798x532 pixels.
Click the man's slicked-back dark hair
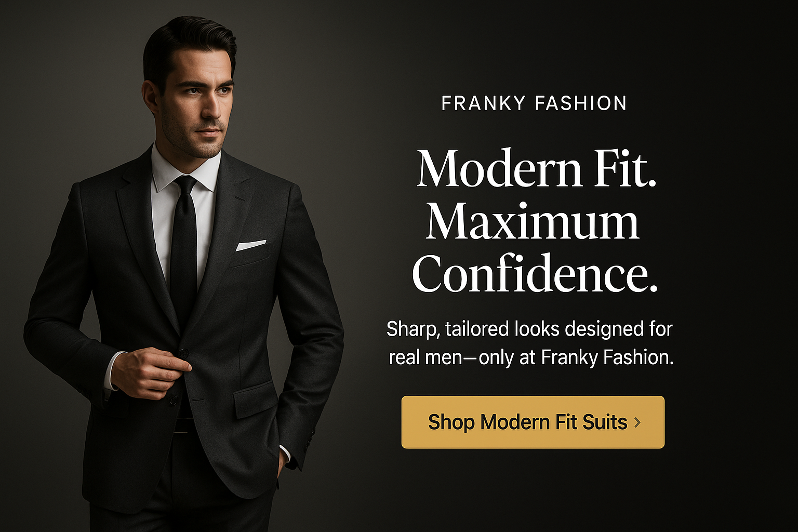coord(187,44)
